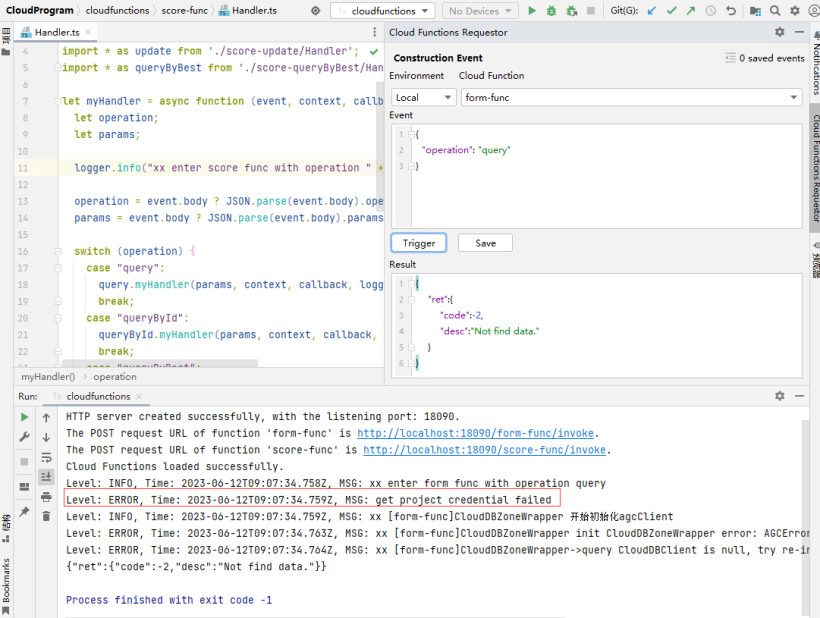
Task: Open the Bookmarks tool window tab
Action: coord(6,585)
